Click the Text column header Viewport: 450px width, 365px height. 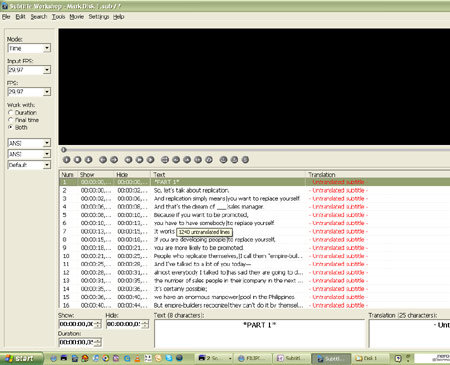click(x=228, y=174)
